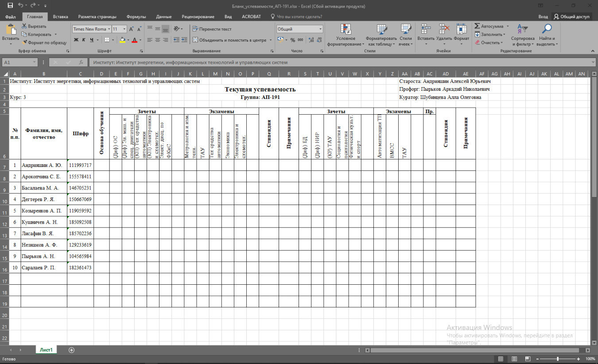The image size is (598, 364).
Task: Increase font size with the large A
Action: [132, 29]
